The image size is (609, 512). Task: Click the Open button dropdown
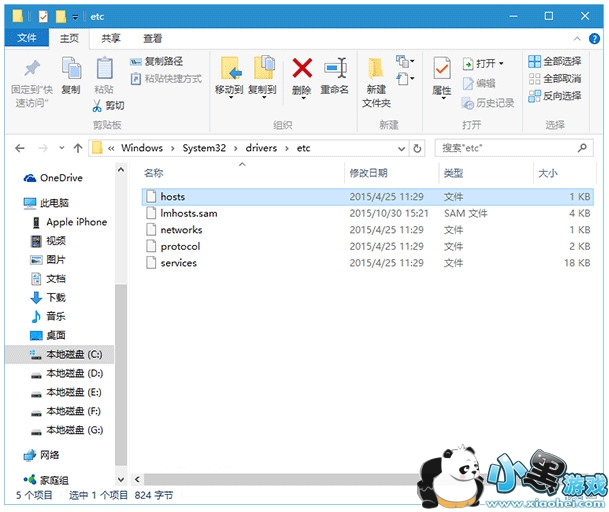pos(483,63)
